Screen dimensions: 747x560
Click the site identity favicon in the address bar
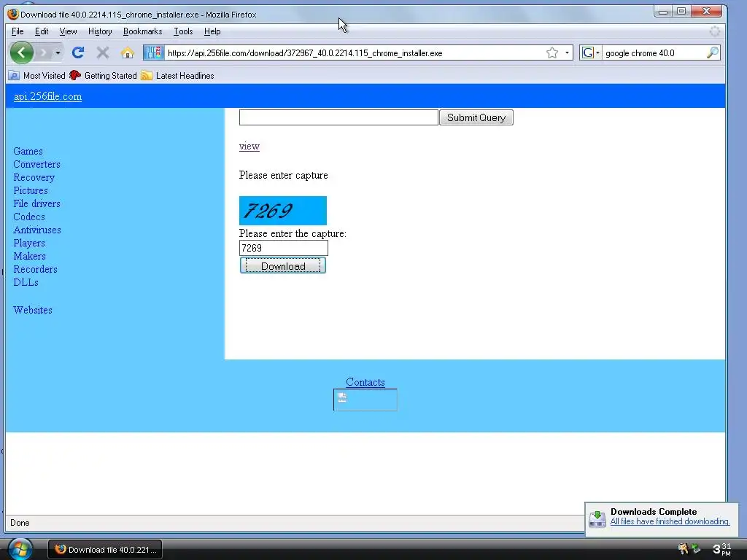coord(154,52)
